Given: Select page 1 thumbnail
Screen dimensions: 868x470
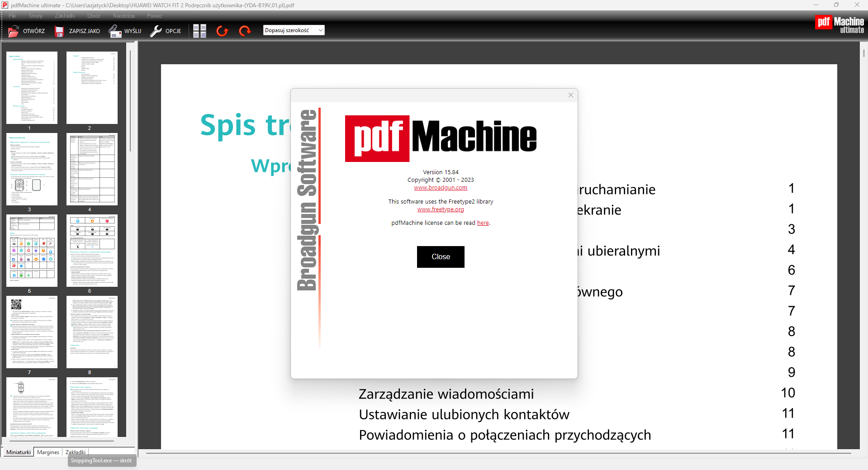Looking at the screenshot, I should [x=32, y=88].
